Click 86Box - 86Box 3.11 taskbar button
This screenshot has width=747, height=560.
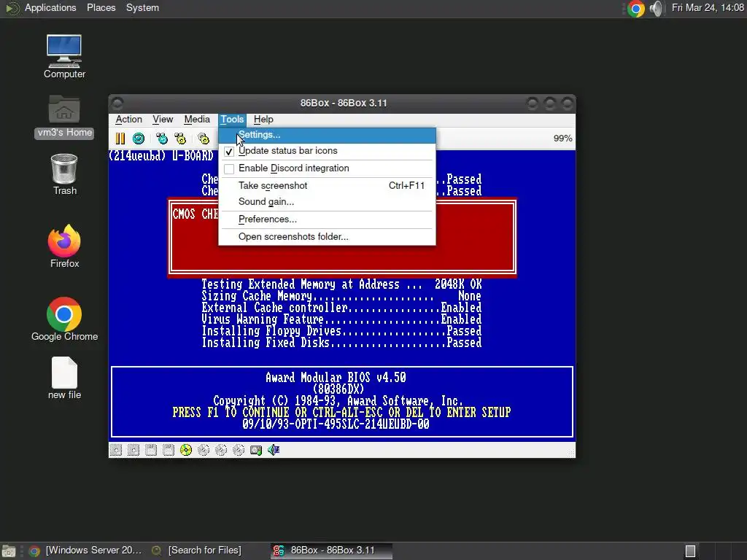click(x=332, y=551)
